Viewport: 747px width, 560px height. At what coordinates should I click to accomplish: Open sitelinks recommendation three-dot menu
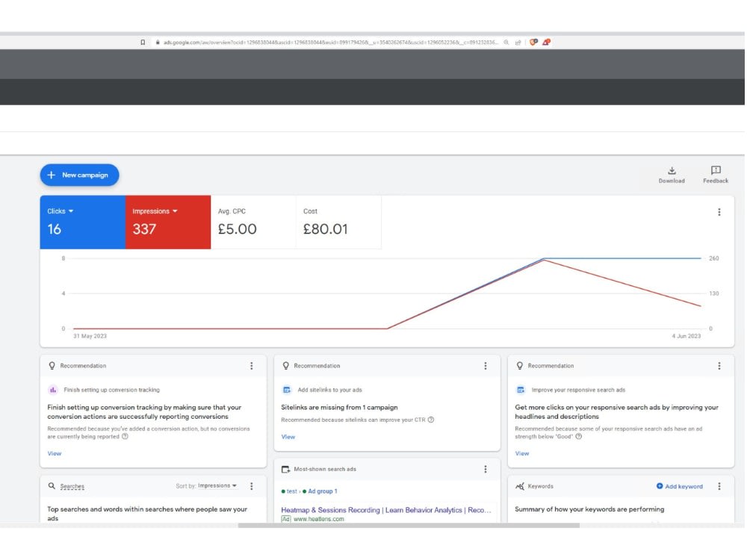486,366
